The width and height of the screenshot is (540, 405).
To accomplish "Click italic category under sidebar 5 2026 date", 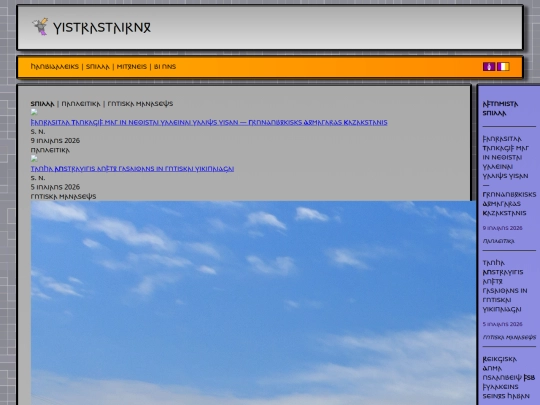I will (x=509, y=337).
